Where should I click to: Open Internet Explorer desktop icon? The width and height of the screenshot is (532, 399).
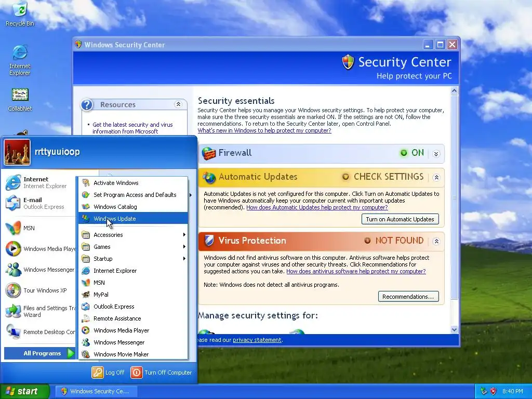tap(20, 60)
